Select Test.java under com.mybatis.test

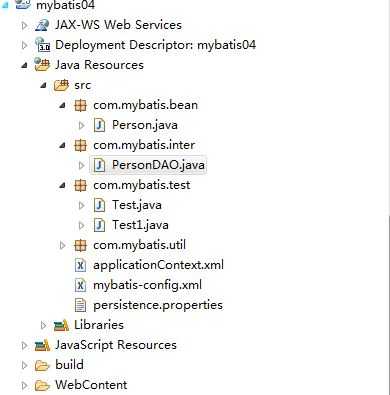click(x=137, y=205)
